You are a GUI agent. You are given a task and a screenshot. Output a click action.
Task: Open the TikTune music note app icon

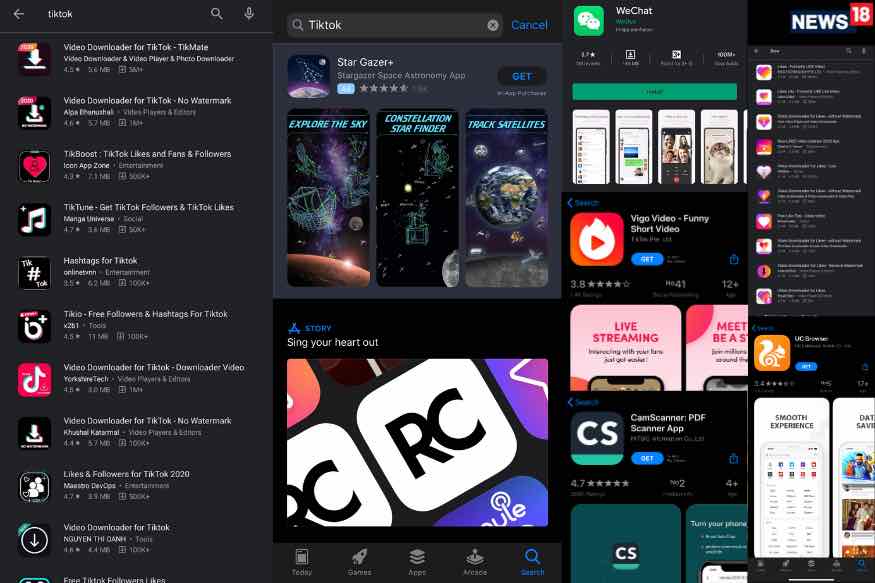click(x=35, y=219)
